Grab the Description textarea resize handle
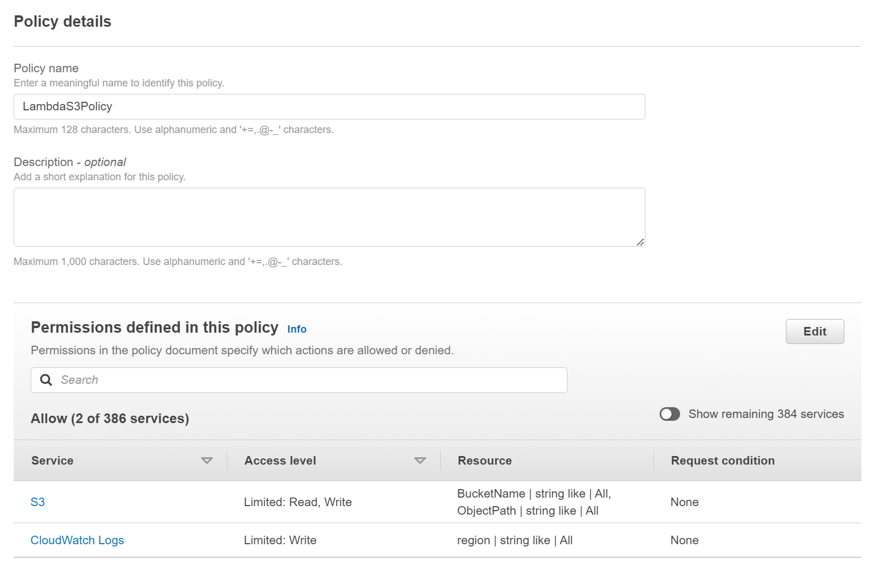 coord(640,242)
